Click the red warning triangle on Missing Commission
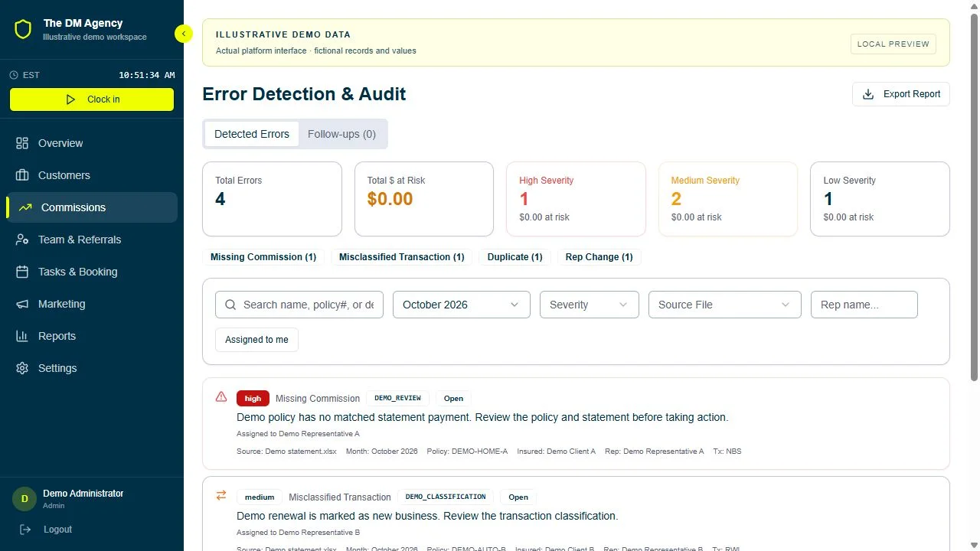This screenshot has height=551, width=980. click(x=221, y=396)
